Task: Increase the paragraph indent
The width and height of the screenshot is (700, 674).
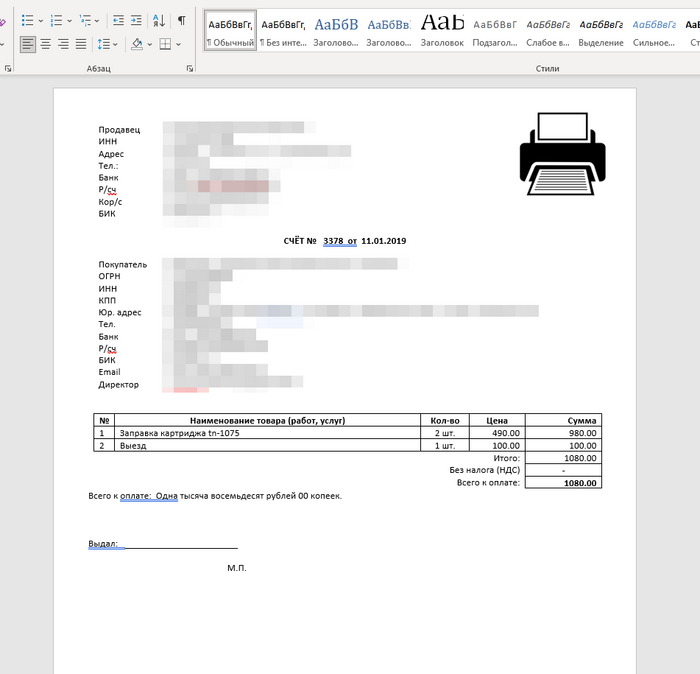Action: click(x=137, y=20)
